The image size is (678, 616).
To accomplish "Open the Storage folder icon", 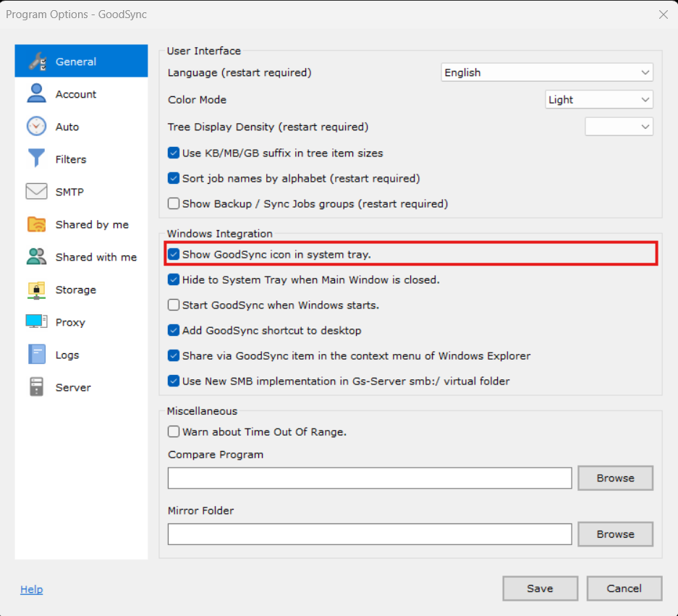I will pos(36,290).
